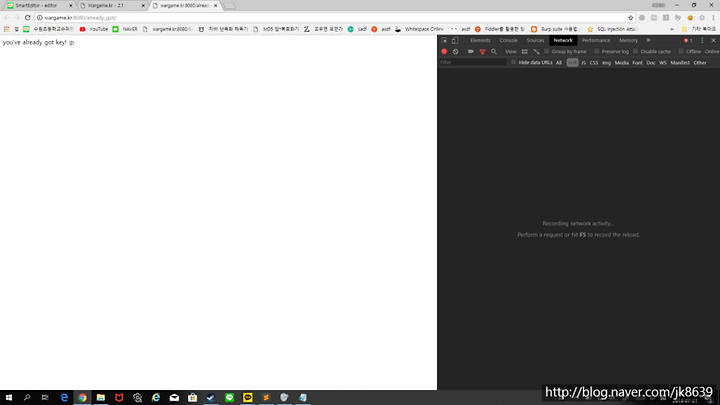Enable the Group by frame checkbox
This screenshot has width=720, height=405.
point(546,51)
